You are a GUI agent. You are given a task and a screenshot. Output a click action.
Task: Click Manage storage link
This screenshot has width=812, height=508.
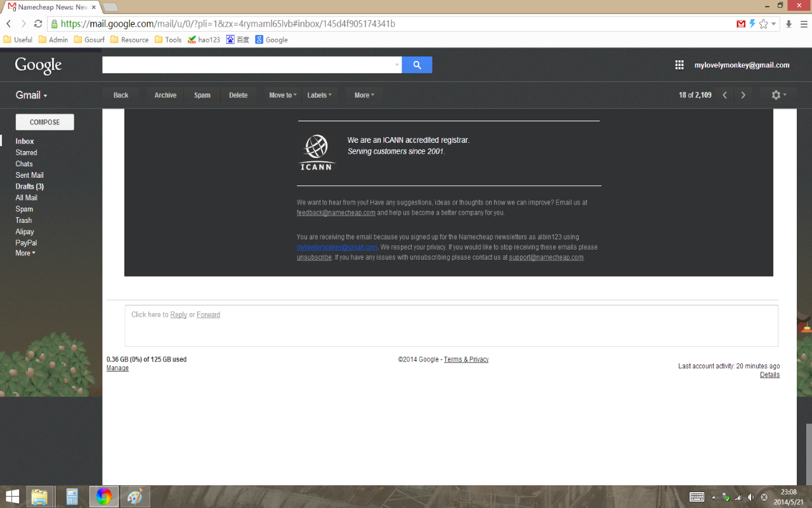[117, 368]
